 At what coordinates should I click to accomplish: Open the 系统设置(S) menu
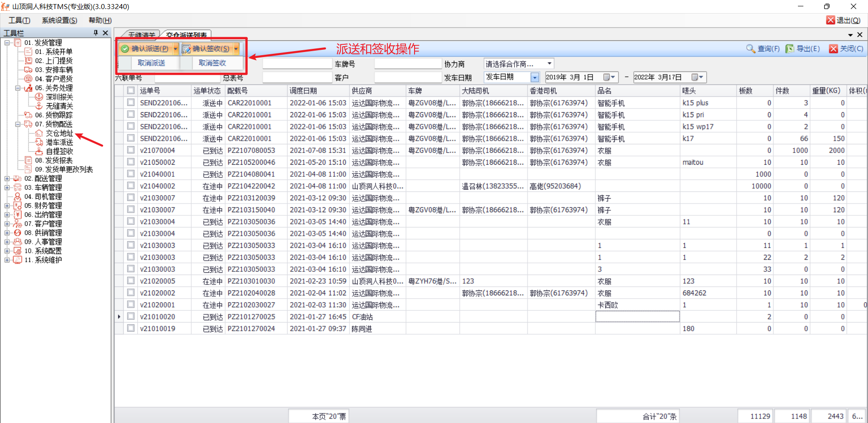(x=59, y=20)
